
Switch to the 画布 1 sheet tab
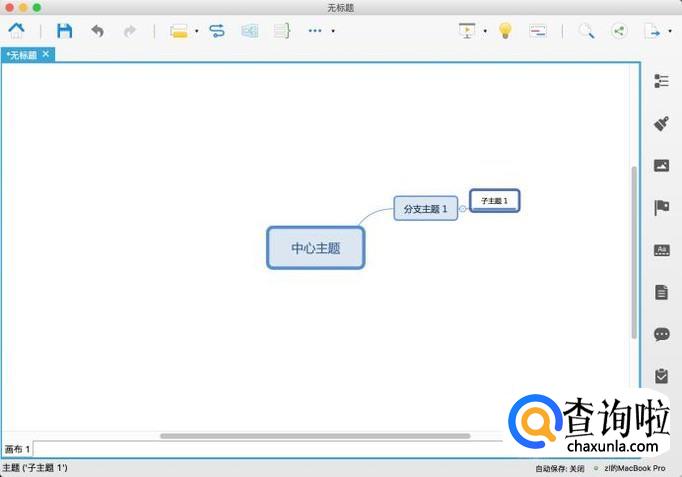17,449
